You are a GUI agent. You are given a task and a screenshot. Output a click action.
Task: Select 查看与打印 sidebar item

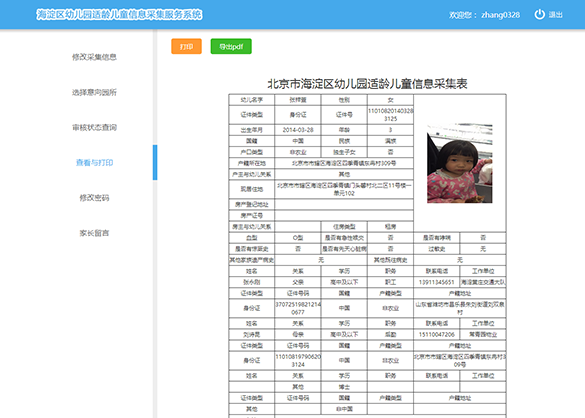[x=94, y=162]
